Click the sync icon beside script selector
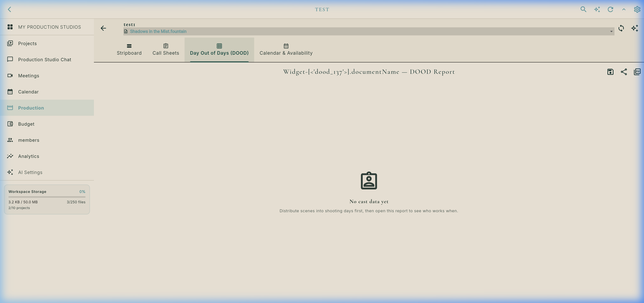The image size is (644, 303). click(x=621, y=28)
